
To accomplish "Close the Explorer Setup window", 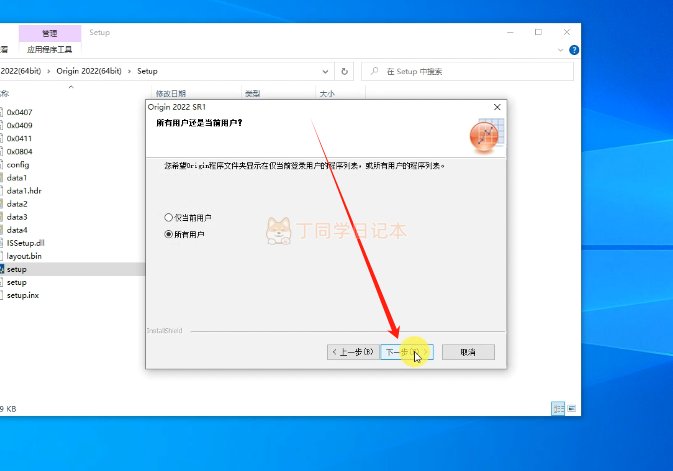I will (567, 32).
